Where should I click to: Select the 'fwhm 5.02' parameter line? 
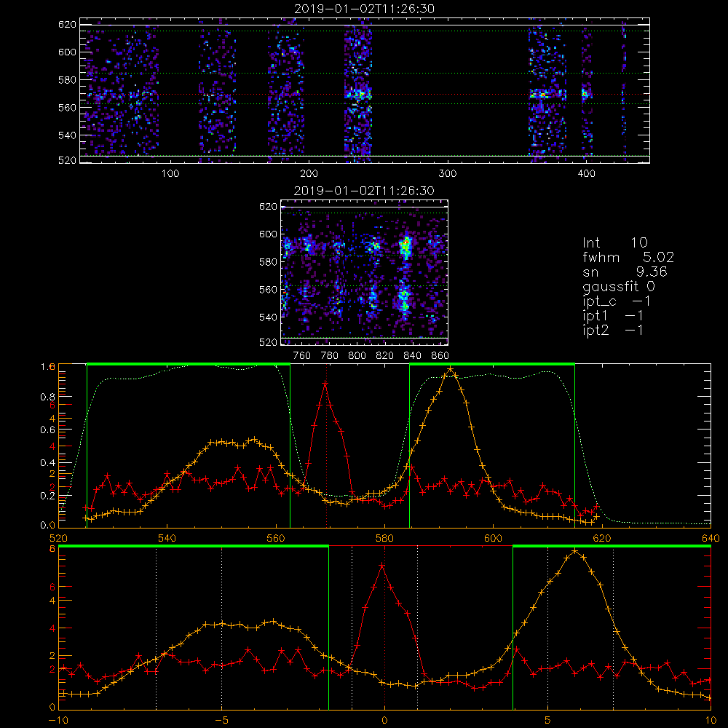tap(628, 257)
